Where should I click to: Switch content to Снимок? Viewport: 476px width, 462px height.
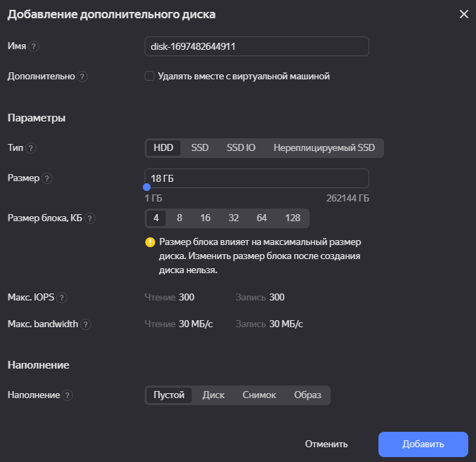point(259,395)
